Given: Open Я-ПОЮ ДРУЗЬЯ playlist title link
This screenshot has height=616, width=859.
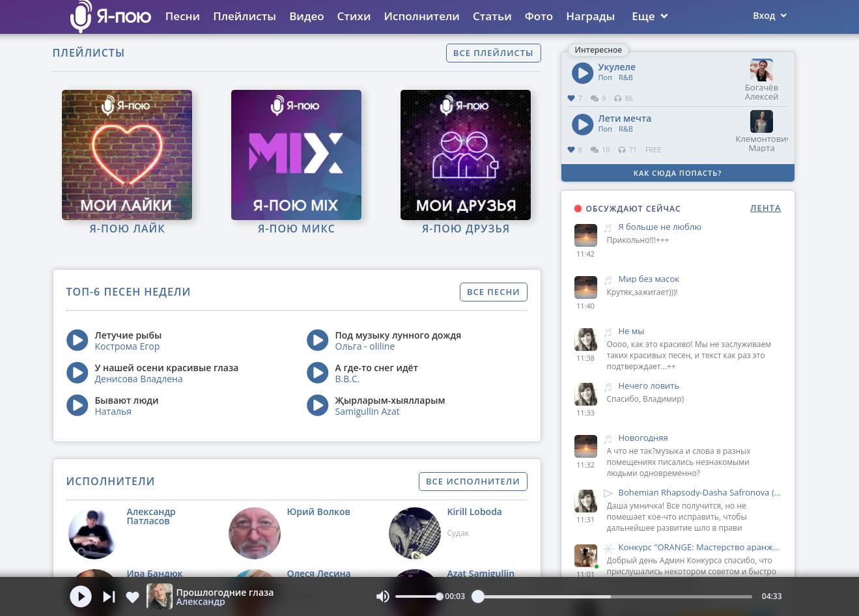Looking at the screenshot, I should [466, 229].
